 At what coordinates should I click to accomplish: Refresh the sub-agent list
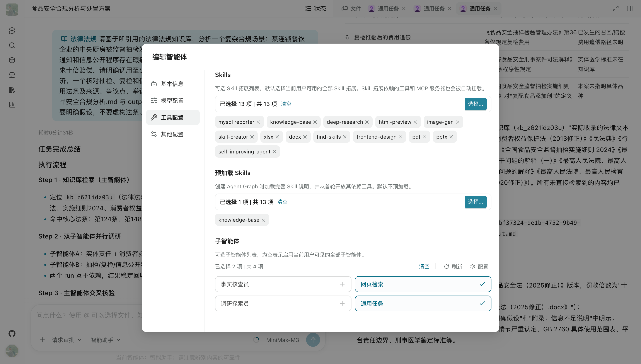(x=453, y=267)
